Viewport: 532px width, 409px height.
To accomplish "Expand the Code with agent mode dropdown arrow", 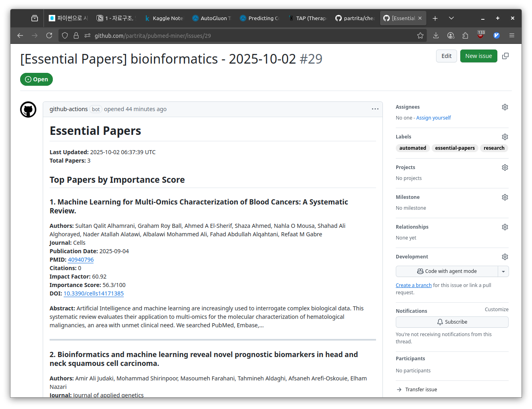I will [x=503, y=271].
